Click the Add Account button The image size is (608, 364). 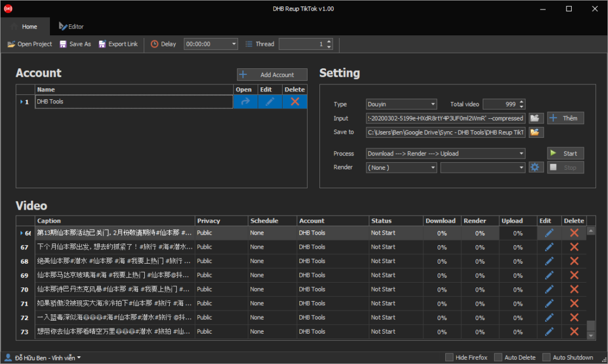click(x=272, y=74)
